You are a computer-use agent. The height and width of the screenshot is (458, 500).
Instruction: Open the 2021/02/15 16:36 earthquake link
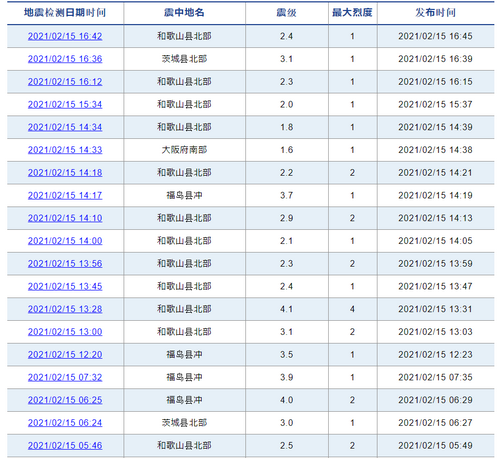tap(65, 59)
